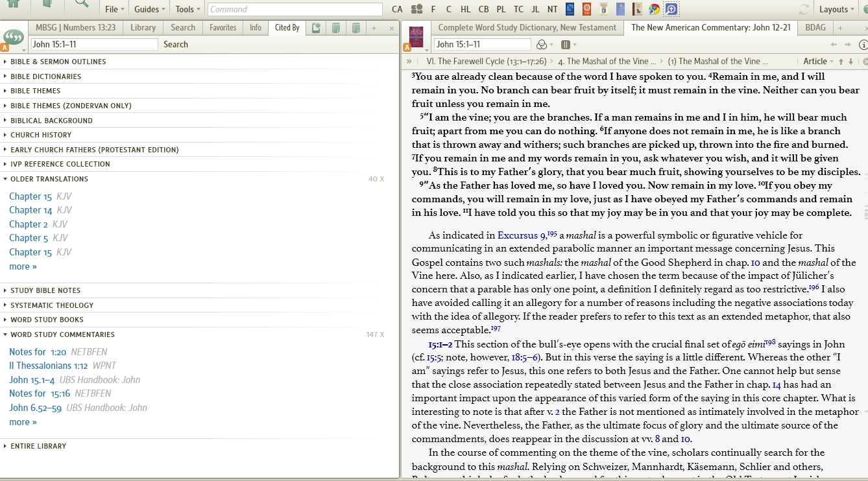Open the Home page icon
Screen dimensions: 868x481
13,4
